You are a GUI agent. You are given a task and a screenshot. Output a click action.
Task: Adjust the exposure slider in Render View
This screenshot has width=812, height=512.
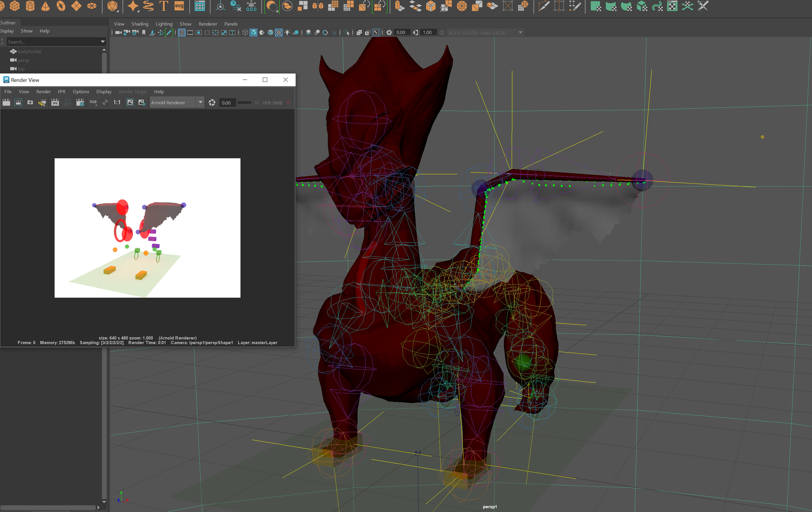coord(245,103)
